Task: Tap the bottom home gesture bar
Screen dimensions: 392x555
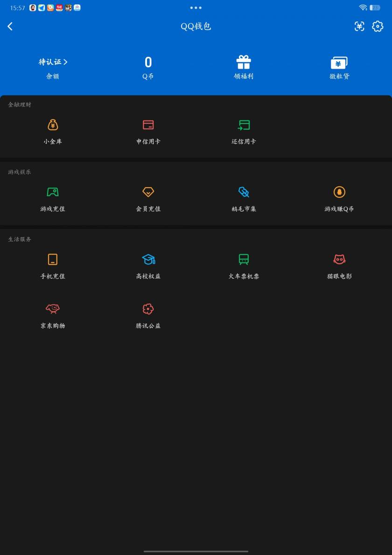Action: pyautogui.click(x=196, y=551)
